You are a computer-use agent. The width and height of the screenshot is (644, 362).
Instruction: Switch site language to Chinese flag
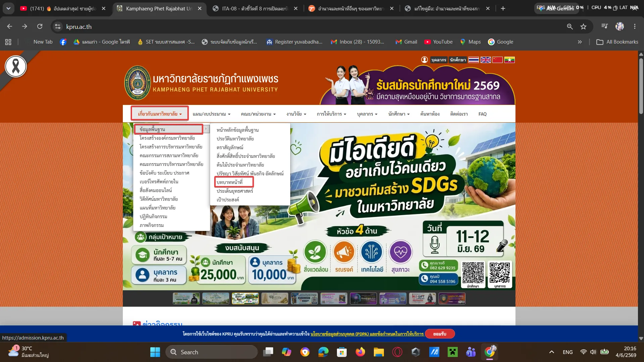click(497, 60)
